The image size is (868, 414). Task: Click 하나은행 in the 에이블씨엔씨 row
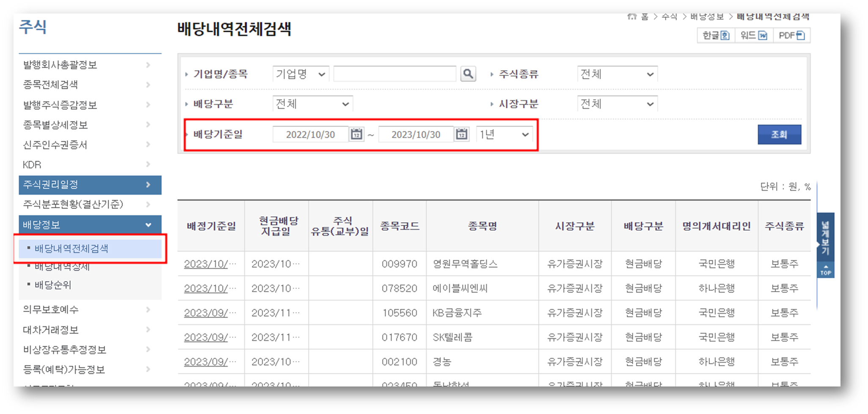coord(716,289)
